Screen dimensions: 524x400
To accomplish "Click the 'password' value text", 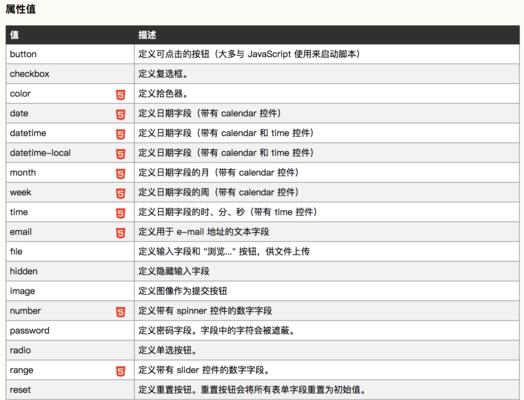I will click(29, 331).
